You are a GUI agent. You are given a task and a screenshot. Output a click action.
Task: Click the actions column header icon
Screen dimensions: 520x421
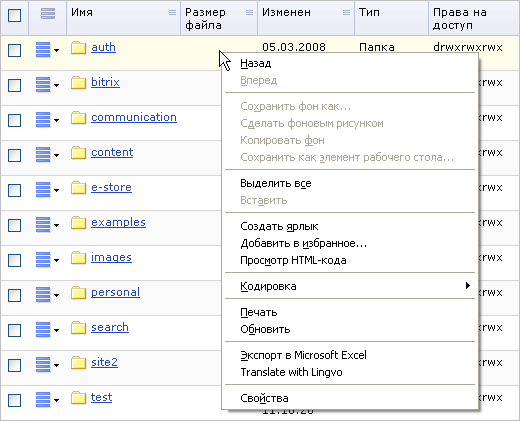48,13
